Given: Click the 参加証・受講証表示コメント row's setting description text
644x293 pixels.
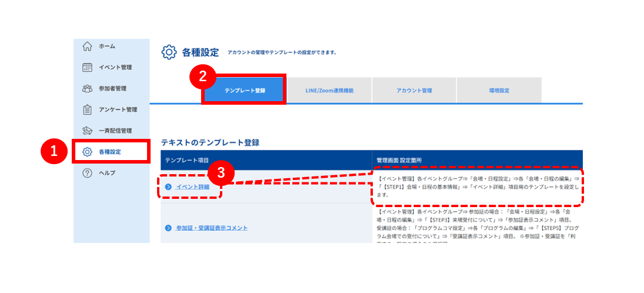Looking at the screenshot, I should 477,227.
